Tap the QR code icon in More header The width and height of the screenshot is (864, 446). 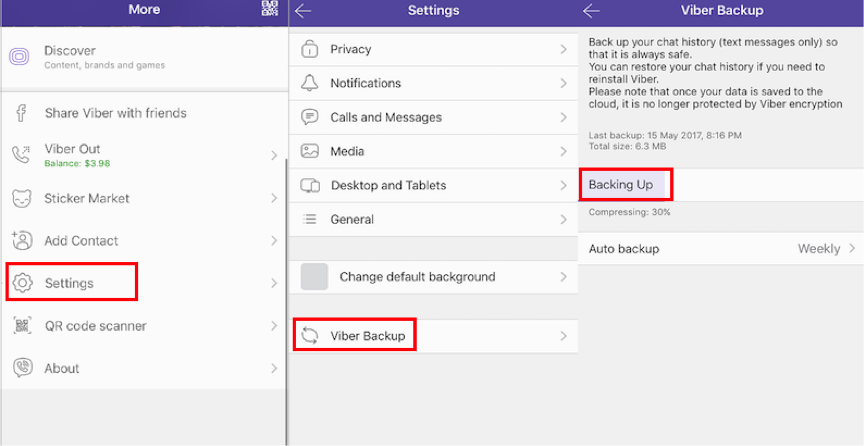pos(269,9)
